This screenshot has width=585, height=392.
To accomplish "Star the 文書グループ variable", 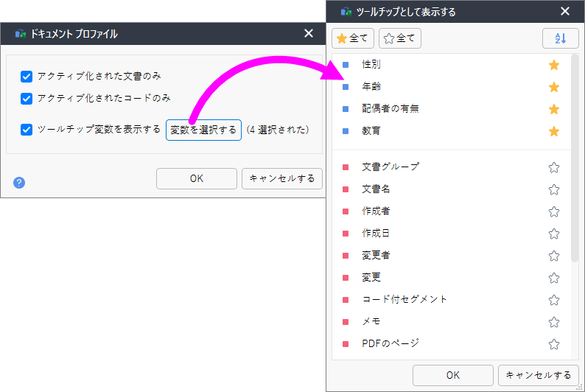I will point(553,167).
